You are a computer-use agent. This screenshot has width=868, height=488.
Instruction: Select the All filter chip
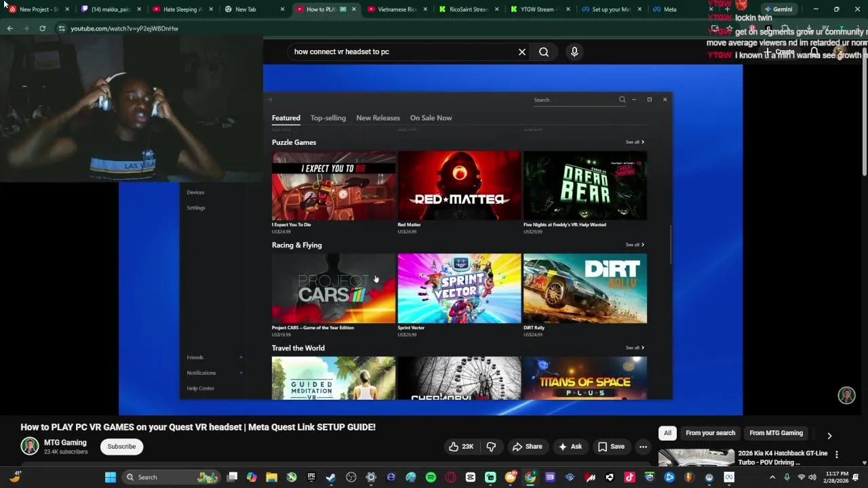[667, 433]
